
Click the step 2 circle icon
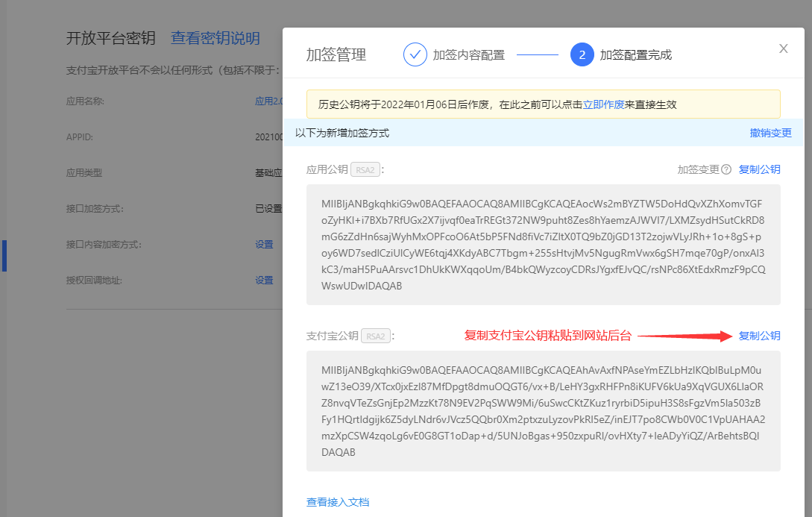pyautogui.click(x=582, y=55)
